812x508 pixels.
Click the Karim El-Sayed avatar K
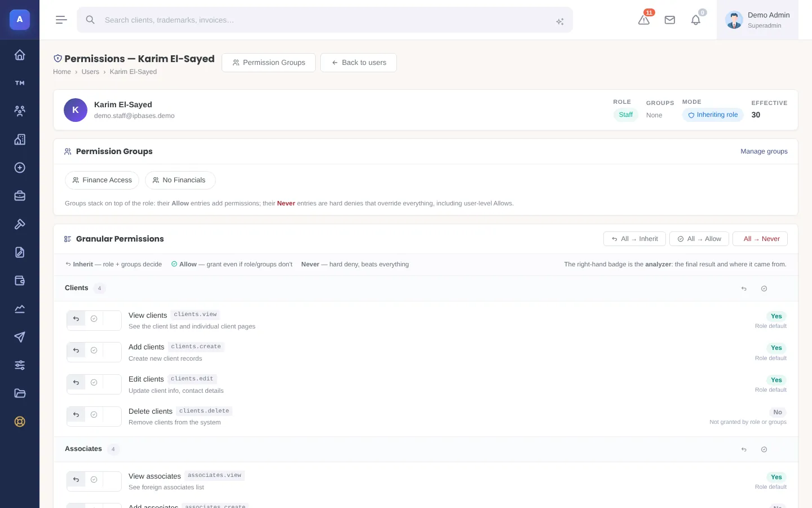[76, 110]
